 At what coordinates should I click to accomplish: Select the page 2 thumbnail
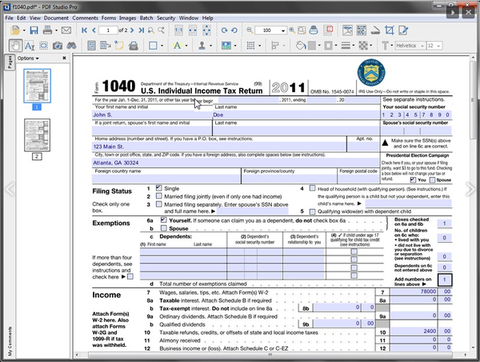click(x=37, y=135)
